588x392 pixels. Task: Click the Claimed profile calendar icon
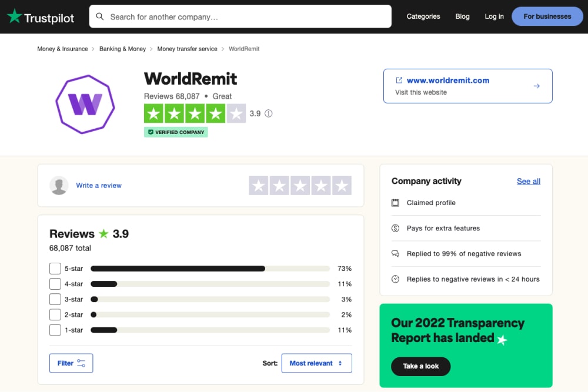click(395, 203)
